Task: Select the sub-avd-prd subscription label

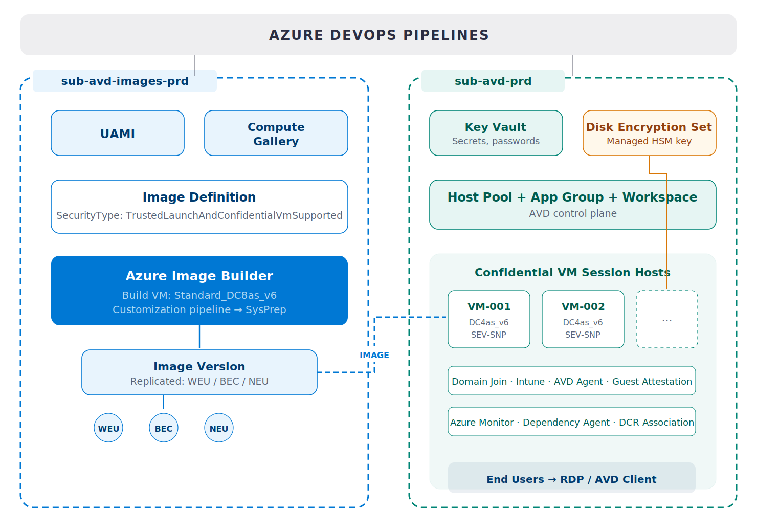Action: [x=493, y=81]
